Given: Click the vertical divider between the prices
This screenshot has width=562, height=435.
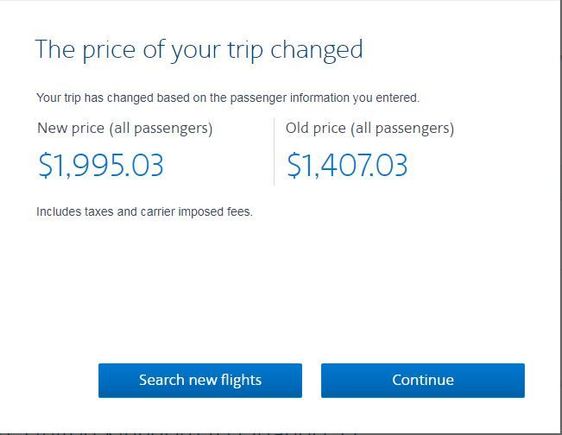Looking at the screenshot, I should 274,152.
